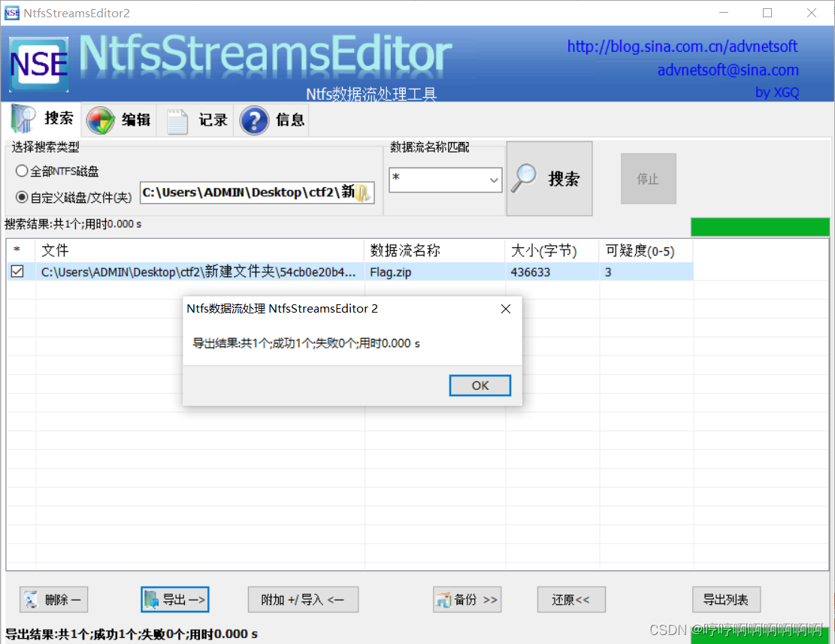The height and width of the screenshot is (644, 835).
Task: Click the advnetsoft@sina.com email link
Action: coord(728,70)
